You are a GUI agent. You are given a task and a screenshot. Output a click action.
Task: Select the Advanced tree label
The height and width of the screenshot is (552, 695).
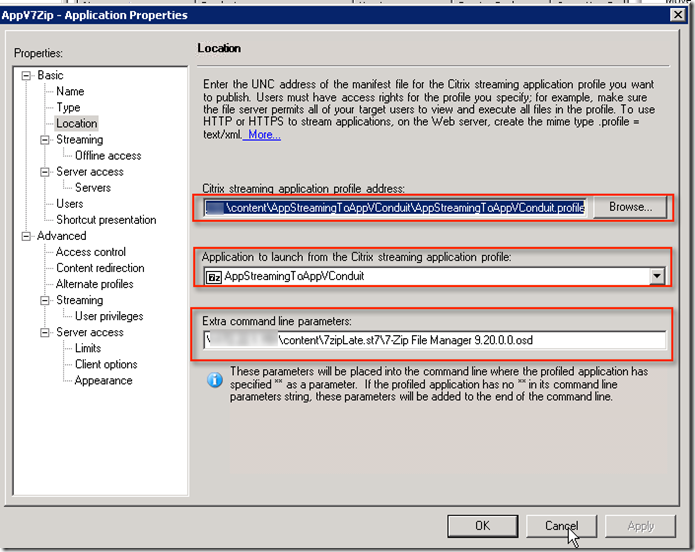(x=62, y=236)
